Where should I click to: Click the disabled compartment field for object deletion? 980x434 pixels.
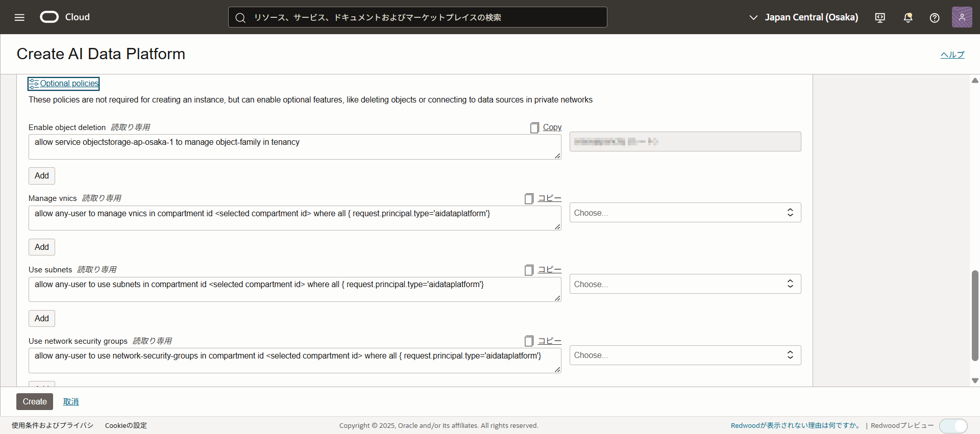(685, 142)
